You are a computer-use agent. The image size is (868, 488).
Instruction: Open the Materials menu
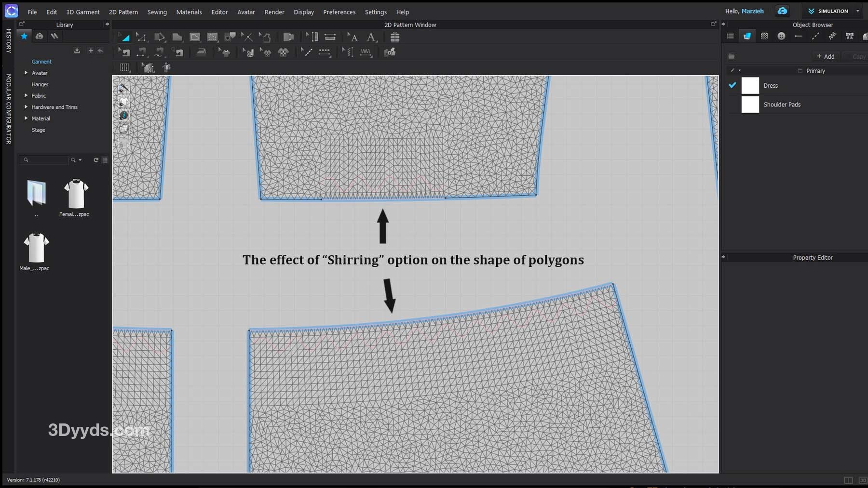189,12
